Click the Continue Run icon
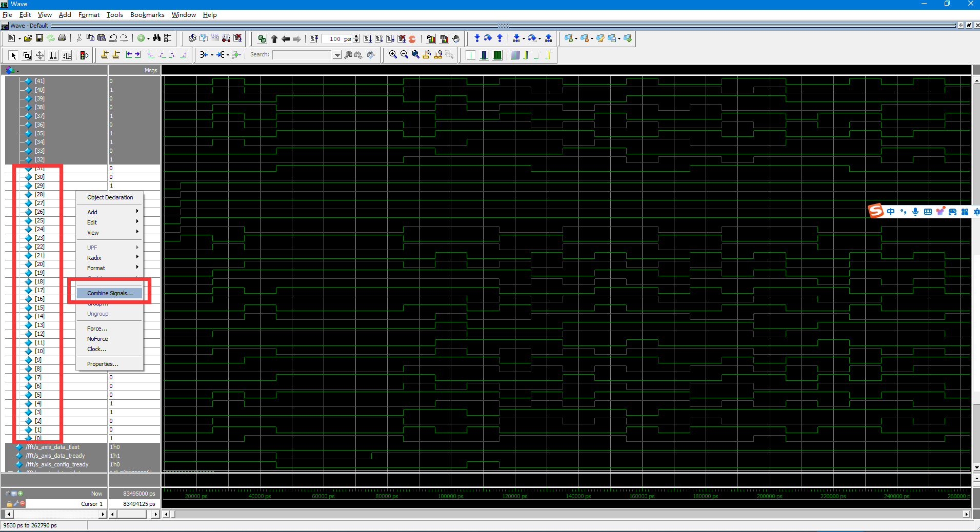This screenshot has width=980, height=532. (379, 39)
